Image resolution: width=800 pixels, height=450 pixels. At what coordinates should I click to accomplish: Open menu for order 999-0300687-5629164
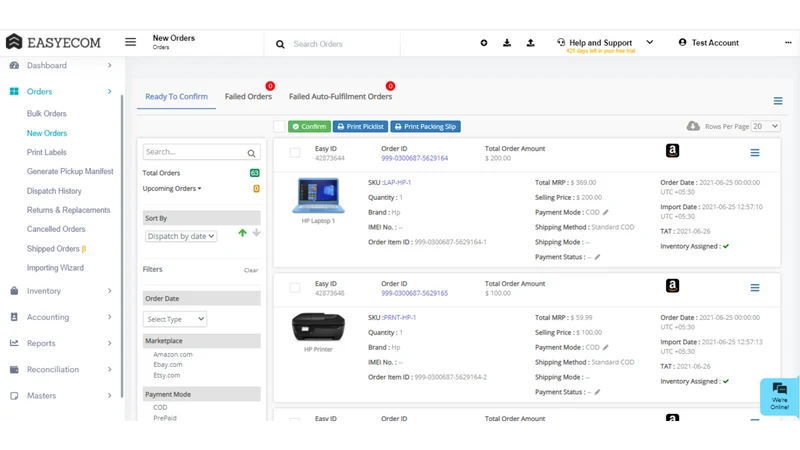pos(755,153)
